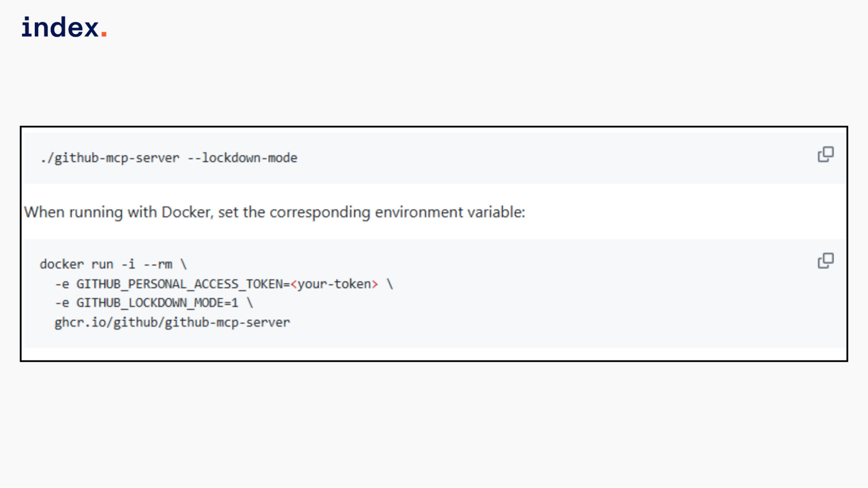The width and height of the screenshot is (868, 488).
Task: Click the <your-token> placeholder
Action: [x=334, y=284]
